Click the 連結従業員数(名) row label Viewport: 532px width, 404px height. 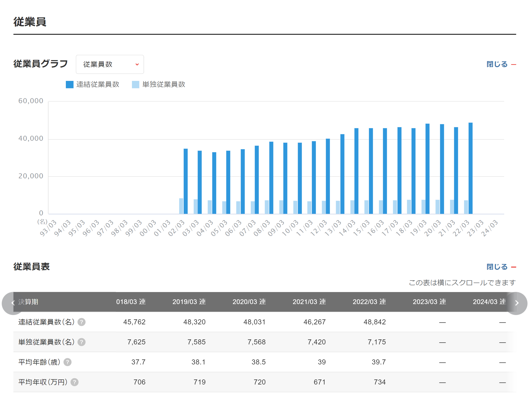(46, 322)
